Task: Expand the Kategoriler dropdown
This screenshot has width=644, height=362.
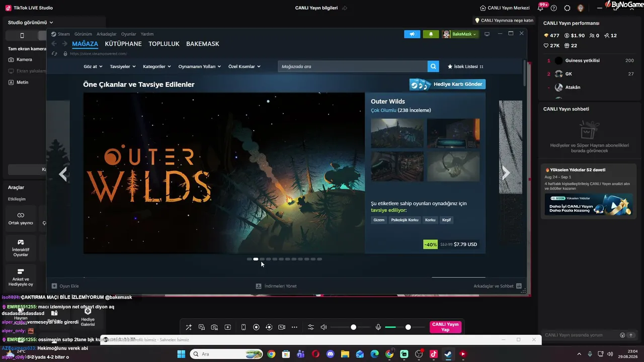Action: tap(157, 66)
